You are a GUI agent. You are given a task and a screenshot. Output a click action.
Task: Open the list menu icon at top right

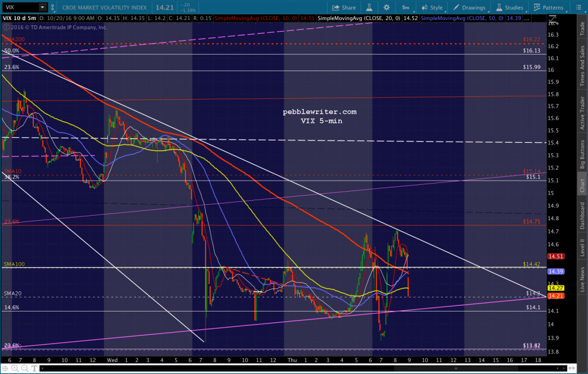(x=579, y=7)
